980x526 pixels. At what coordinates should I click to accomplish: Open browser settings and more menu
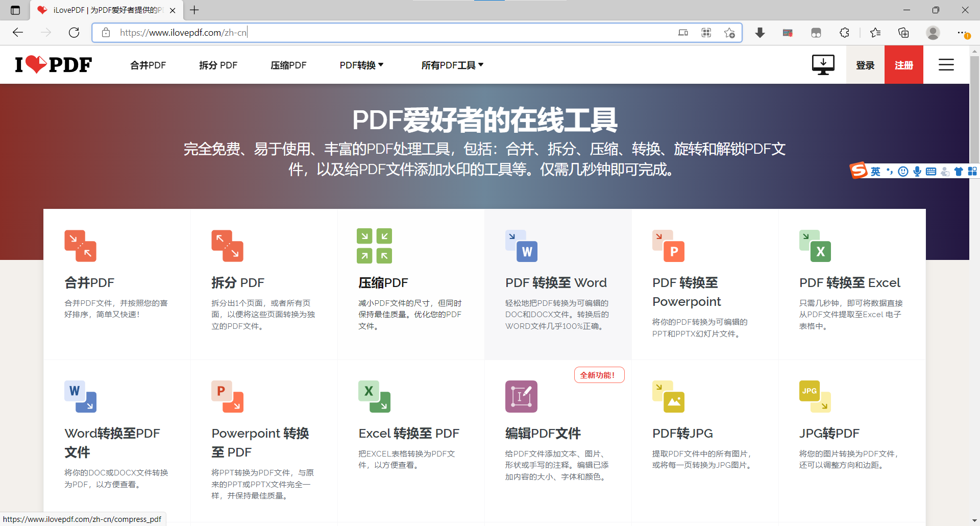point(963,33)
